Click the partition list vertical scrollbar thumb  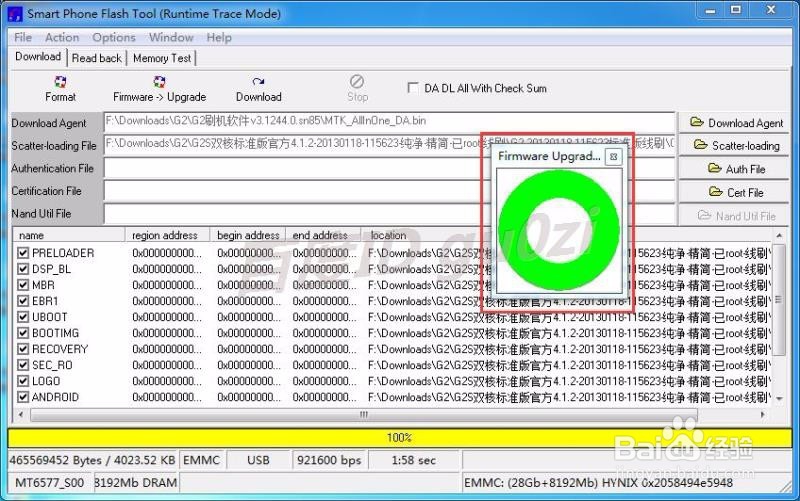pyautogui.click(x=779, y=300)
